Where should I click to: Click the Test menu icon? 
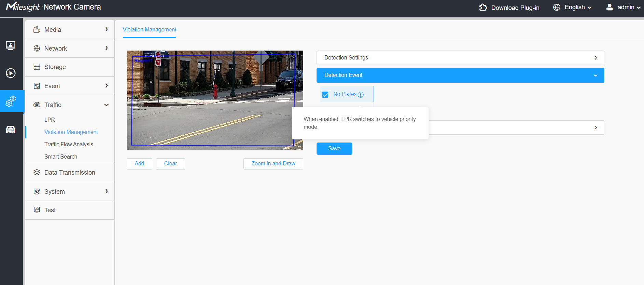tap(37, 210)
